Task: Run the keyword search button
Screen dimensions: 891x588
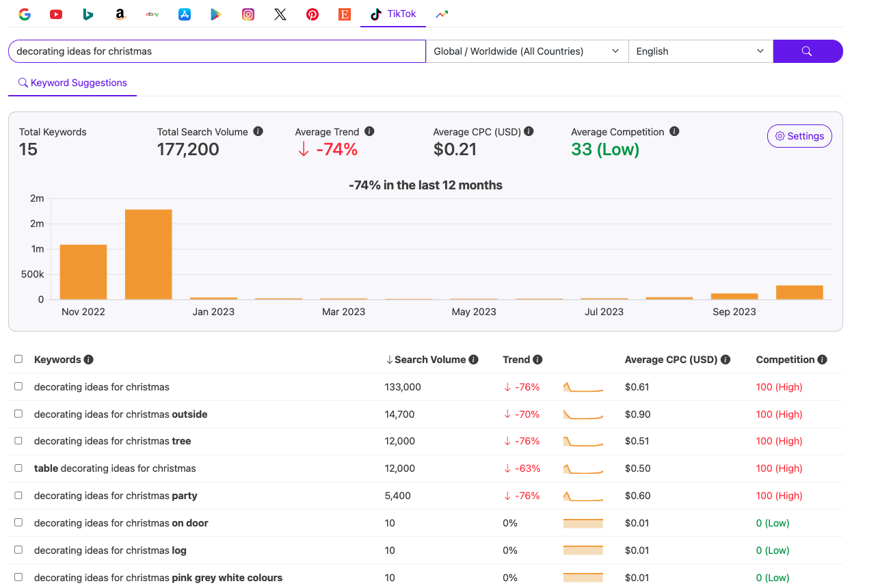Action: [x=808, y=51]
